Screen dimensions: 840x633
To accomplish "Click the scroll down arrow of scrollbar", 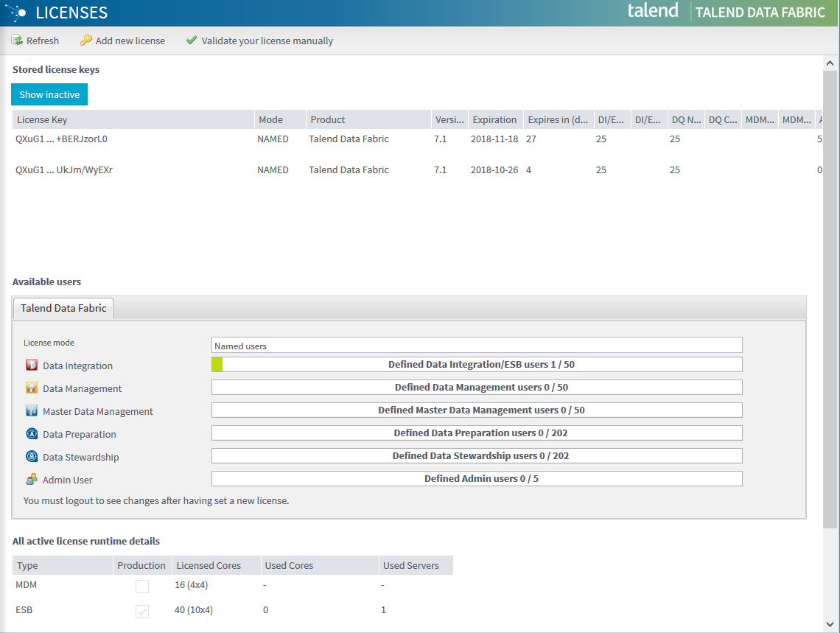I will point(830,625).
